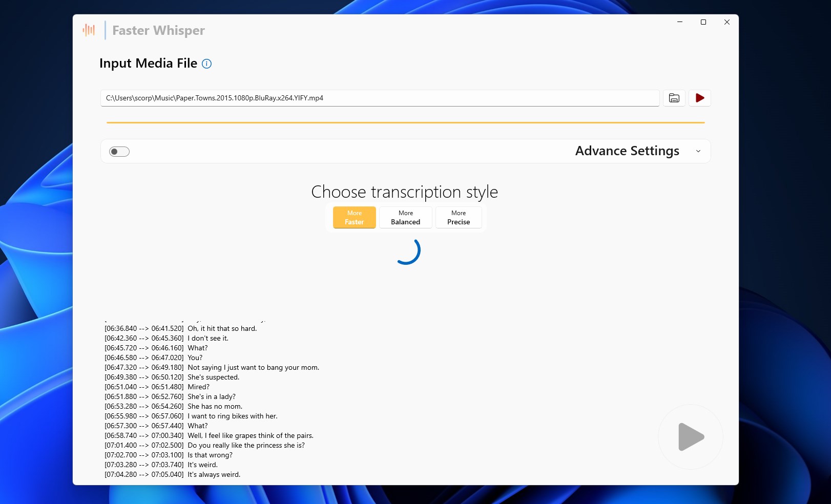Click the red play icon next to file path

coord(700,98)
